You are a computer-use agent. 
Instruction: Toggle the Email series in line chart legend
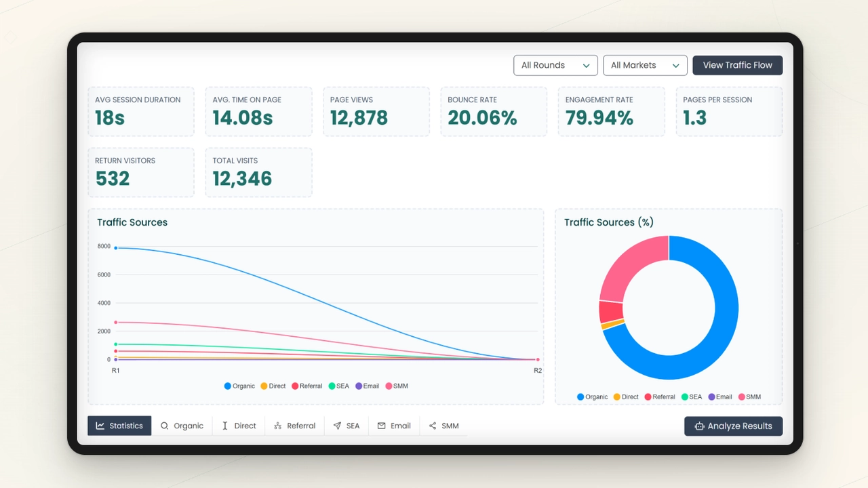click(367, 386)
